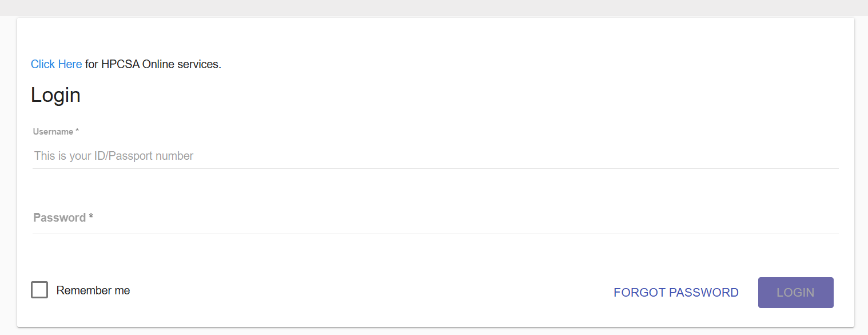Open the FORGOT PASSWORD link
868x335 pixels.
(676, 293)
